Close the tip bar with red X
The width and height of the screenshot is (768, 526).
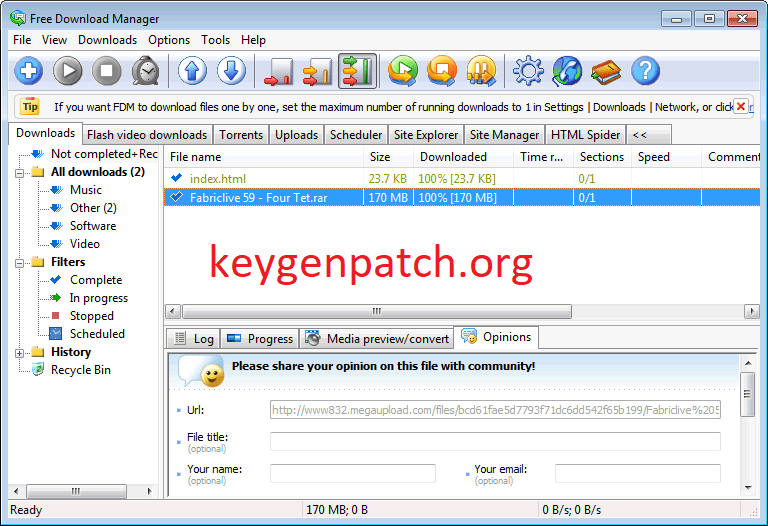[741, 106]
